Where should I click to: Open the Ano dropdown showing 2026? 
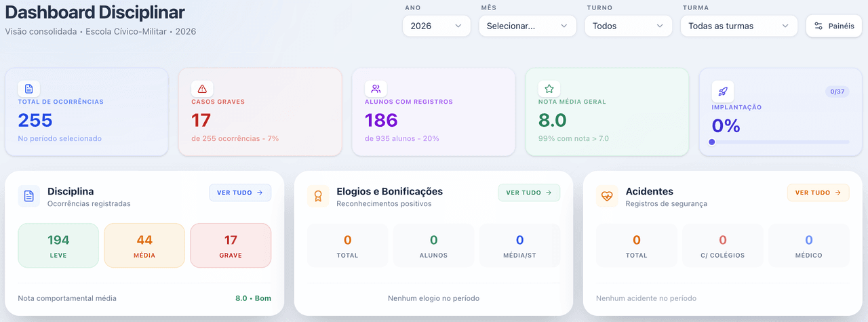point(436,26)
